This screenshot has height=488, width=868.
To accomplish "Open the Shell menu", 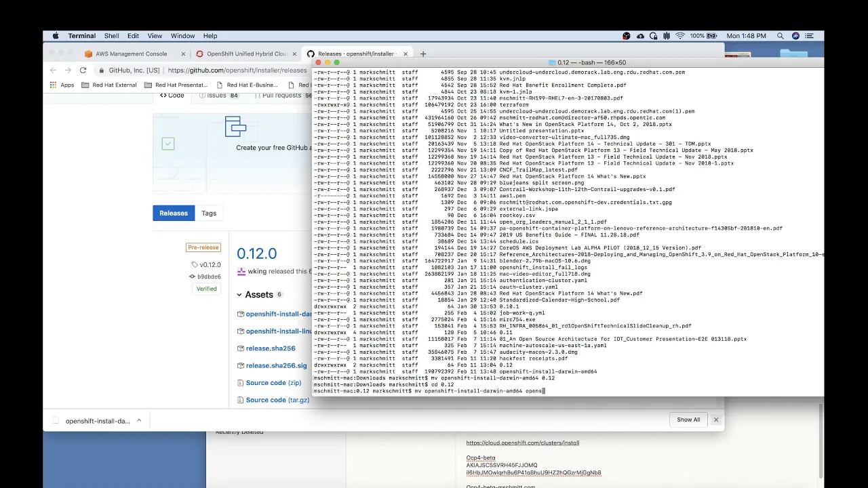I will click(112, 36).
